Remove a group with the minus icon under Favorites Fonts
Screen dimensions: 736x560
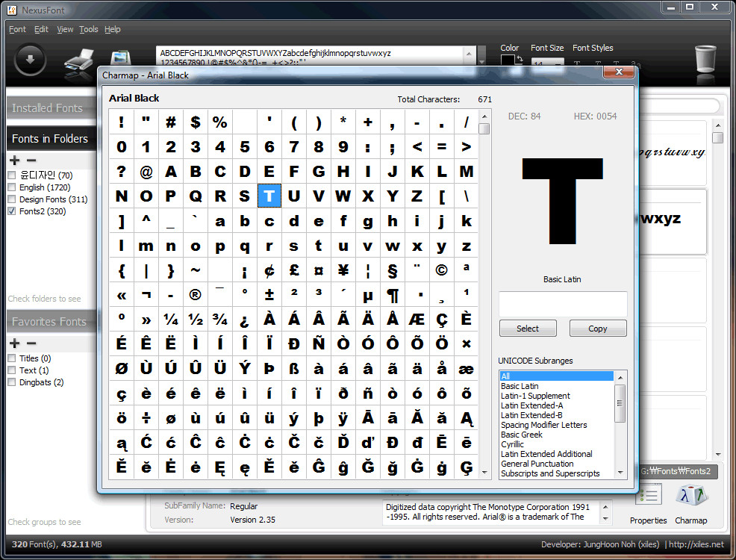(31, 343)
